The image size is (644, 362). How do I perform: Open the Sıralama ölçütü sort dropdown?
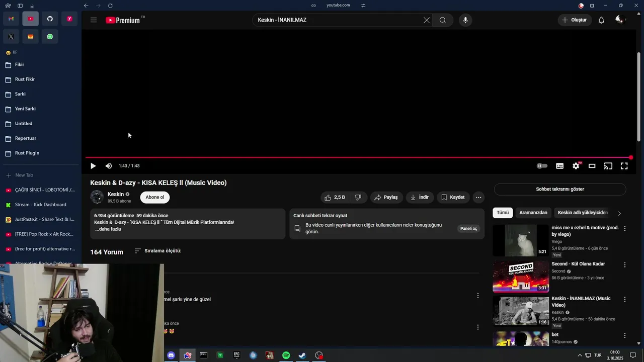coord(158,251)
